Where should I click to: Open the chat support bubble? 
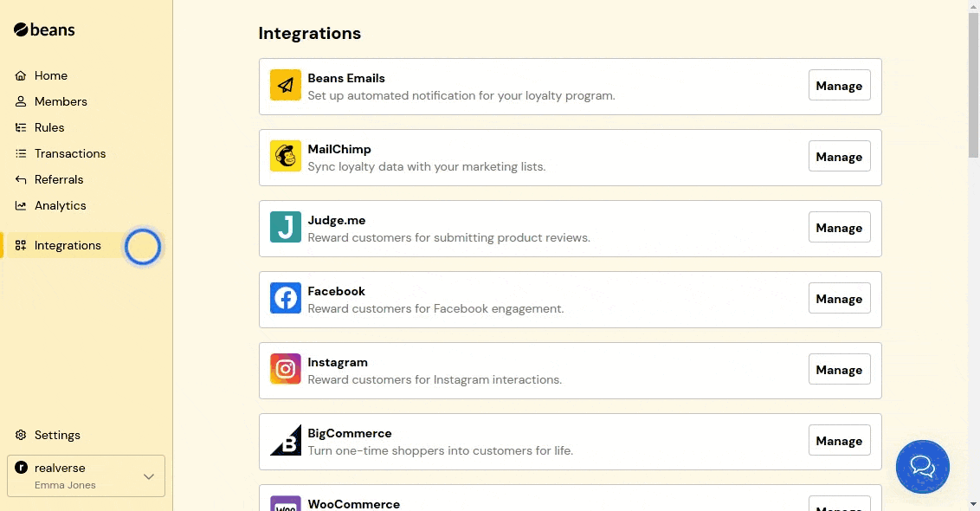[x=923, y=467]
